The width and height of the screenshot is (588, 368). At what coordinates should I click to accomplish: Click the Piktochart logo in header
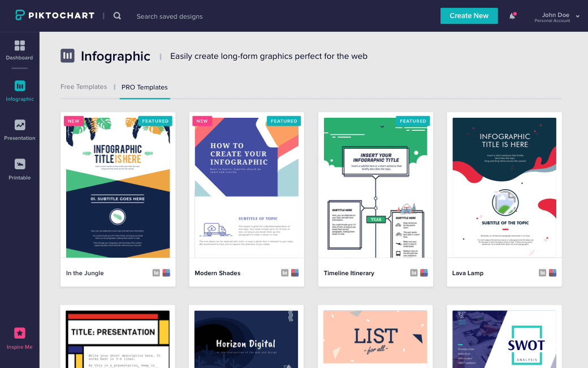click(x=55, y=16)
